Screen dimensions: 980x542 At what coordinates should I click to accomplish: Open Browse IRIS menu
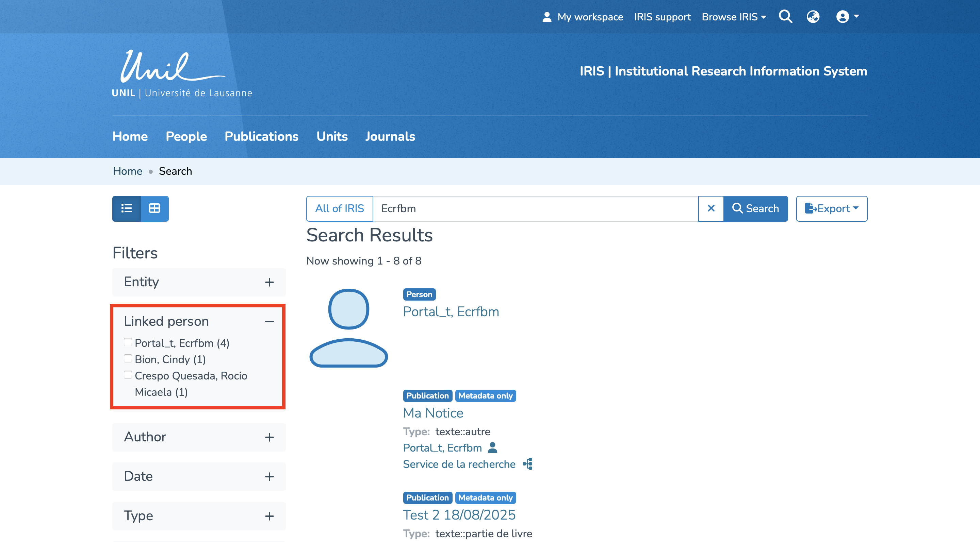[x=734, y=17]
